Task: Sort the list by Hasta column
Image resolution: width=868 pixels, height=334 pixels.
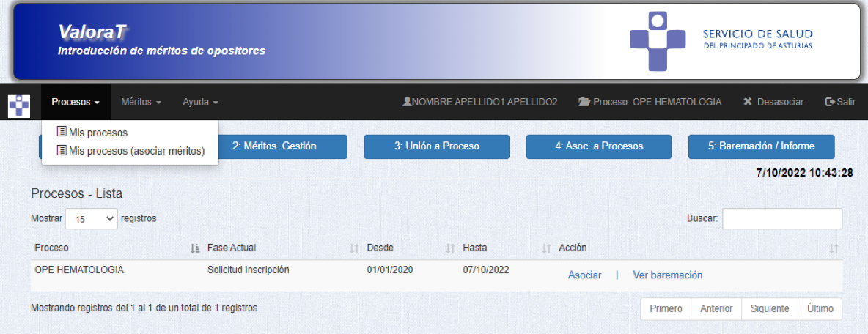Action: 506,248
